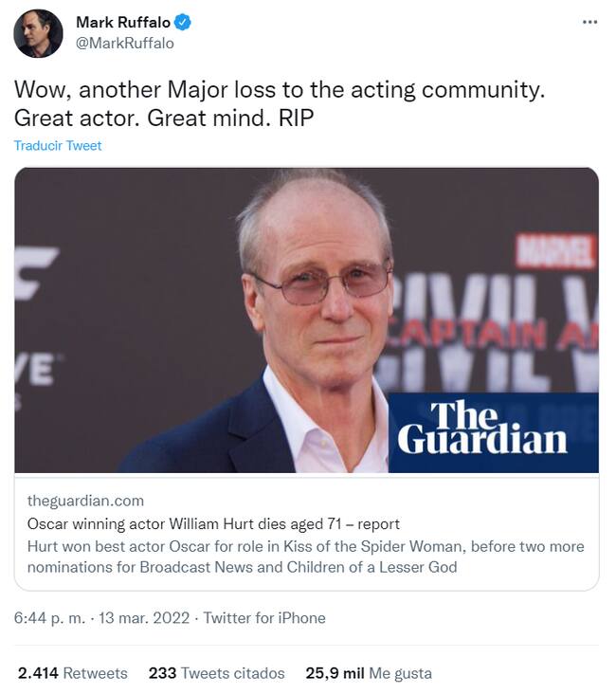
Task: Click the "Great actor. Great mind. RIP" line
Action: pyautogui.click(x=163, y=119)
